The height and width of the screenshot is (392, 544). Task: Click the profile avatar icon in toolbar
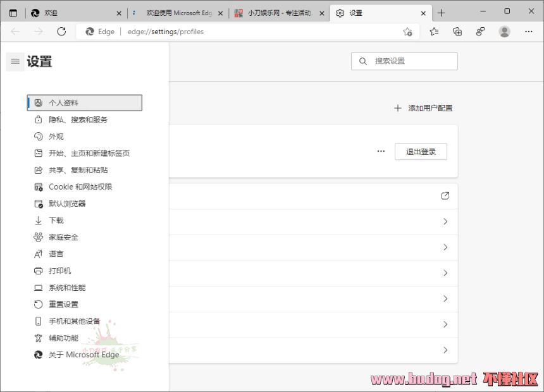(x=503, y=31)
